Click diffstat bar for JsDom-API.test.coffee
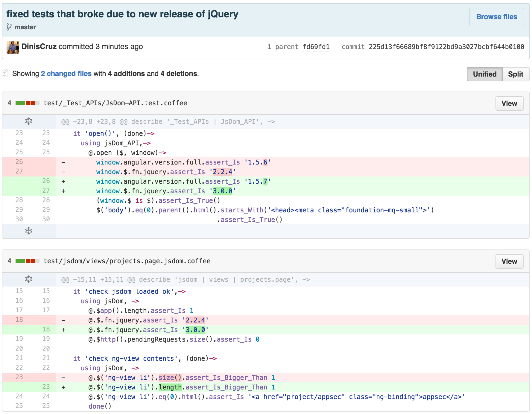This screenshot has height=414, width=532. click(x=27, y=103)
